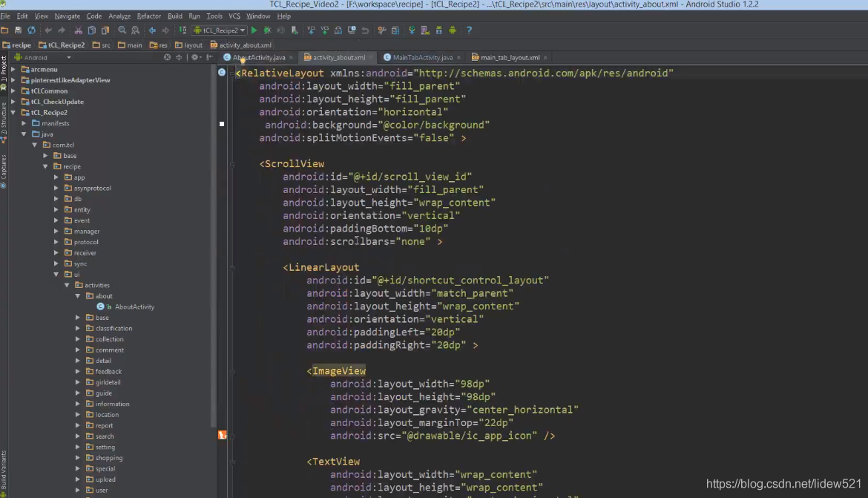
Task: Select AboutActivity in the project tree
Action: pos(134,307)
